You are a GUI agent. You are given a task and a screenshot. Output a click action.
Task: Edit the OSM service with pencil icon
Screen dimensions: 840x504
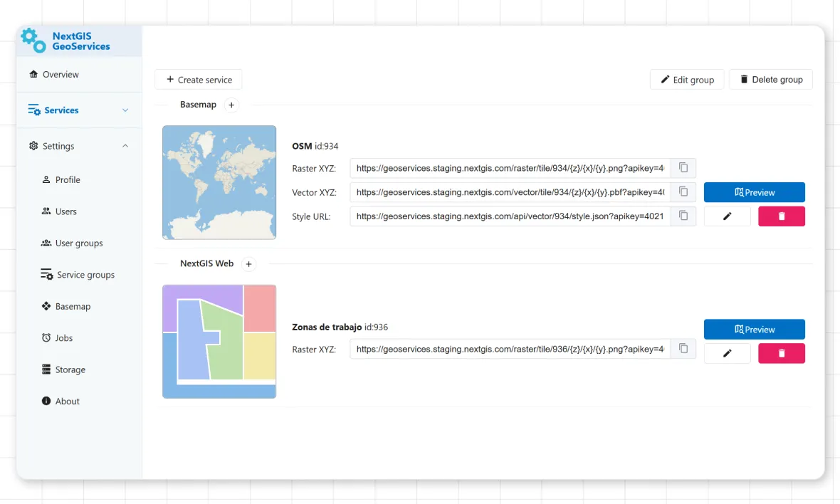[727, 216]
